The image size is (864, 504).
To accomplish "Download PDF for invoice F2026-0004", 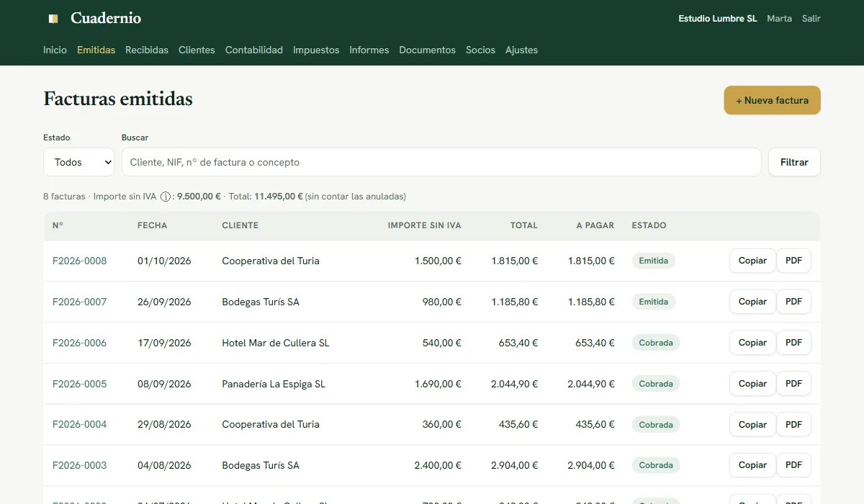I will (x=793, y=425).
